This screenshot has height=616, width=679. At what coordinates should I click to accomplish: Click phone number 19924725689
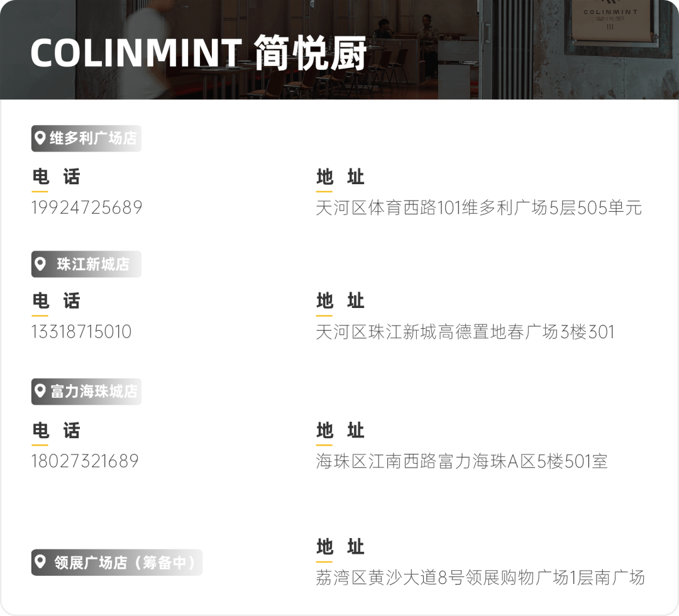(x=87, y=207)
